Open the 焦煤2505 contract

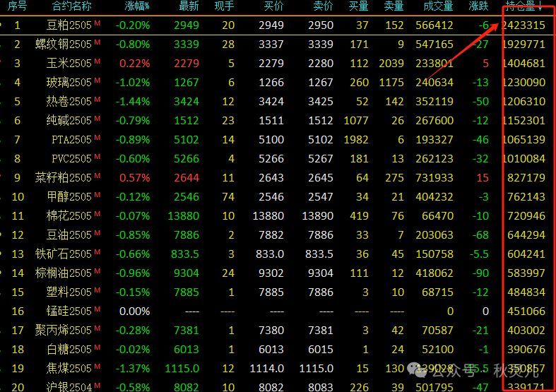[68, 368]
